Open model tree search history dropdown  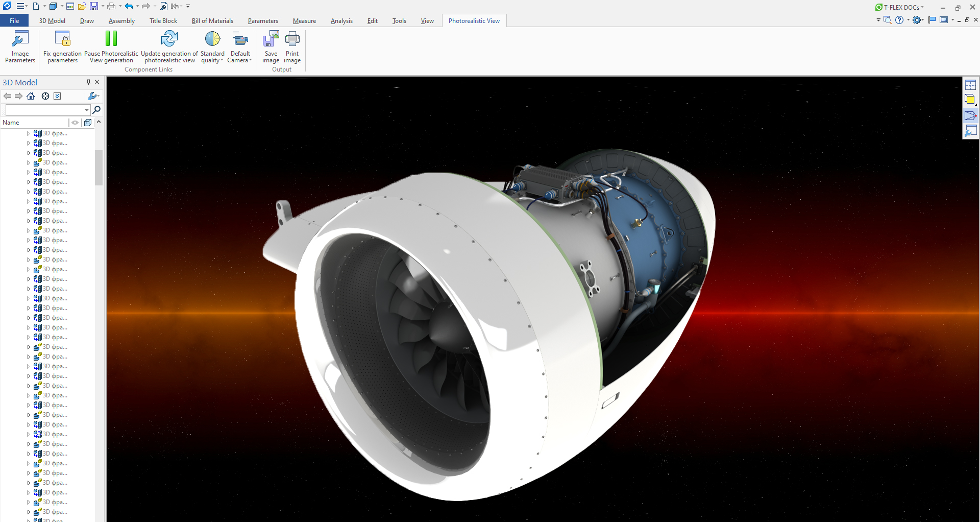pyautogui.click(x=86, y=110)
